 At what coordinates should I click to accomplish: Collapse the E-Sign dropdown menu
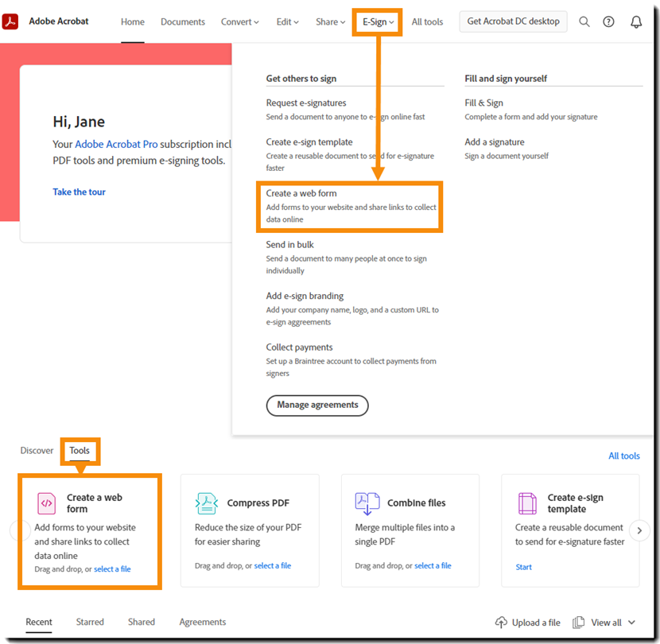(x=378, y=22)
